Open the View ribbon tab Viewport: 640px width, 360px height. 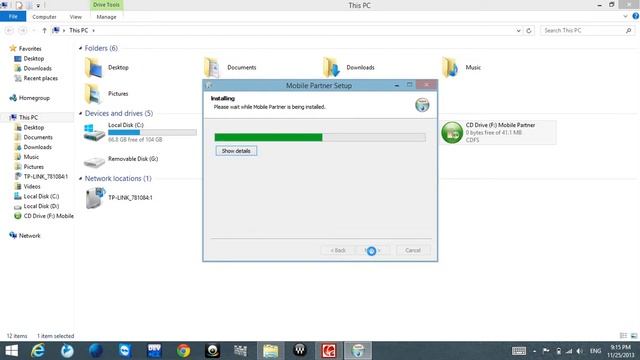click(x=76, y=17)
